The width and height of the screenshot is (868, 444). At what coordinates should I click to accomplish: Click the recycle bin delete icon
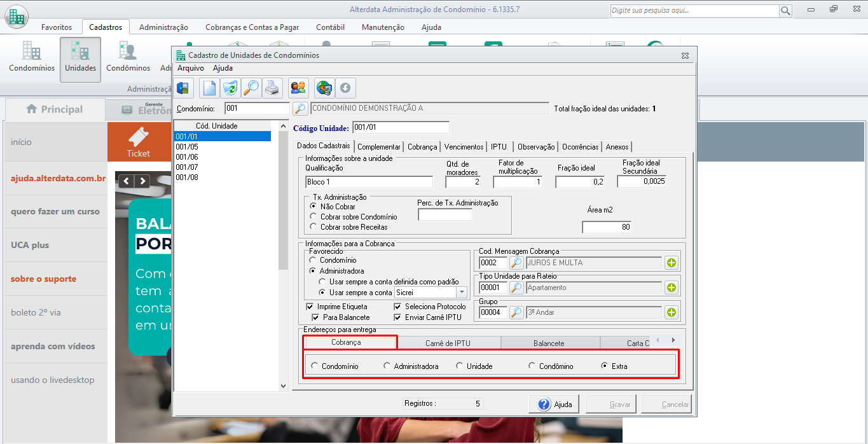230,88
